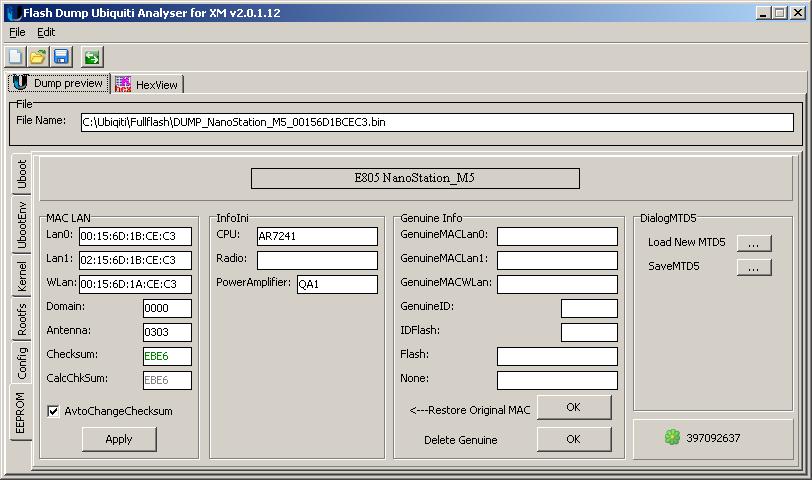Select the EEPROM side tab
The height and width of the screenshot is (480, 812).
point(20,412)
